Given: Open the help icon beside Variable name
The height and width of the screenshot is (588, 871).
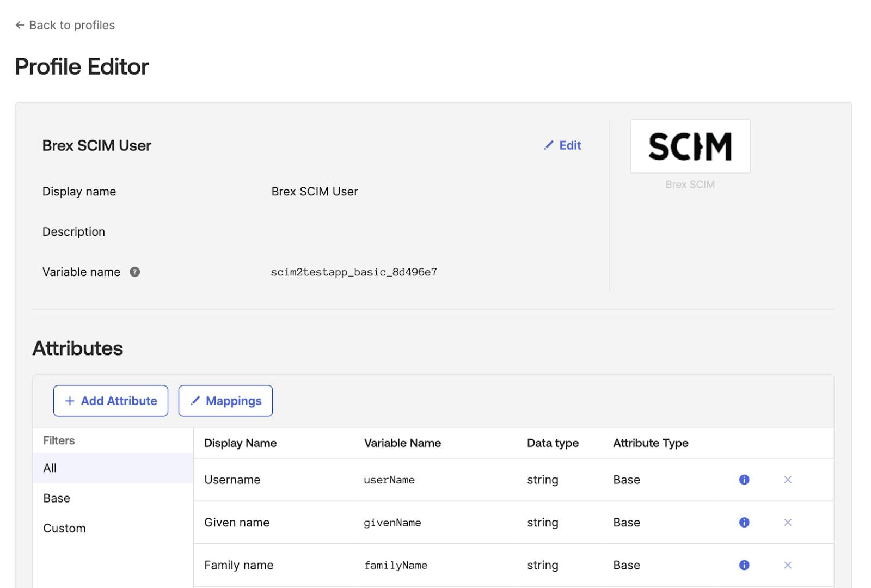Looking at the screenshot, I should click(x=135, y=272).
